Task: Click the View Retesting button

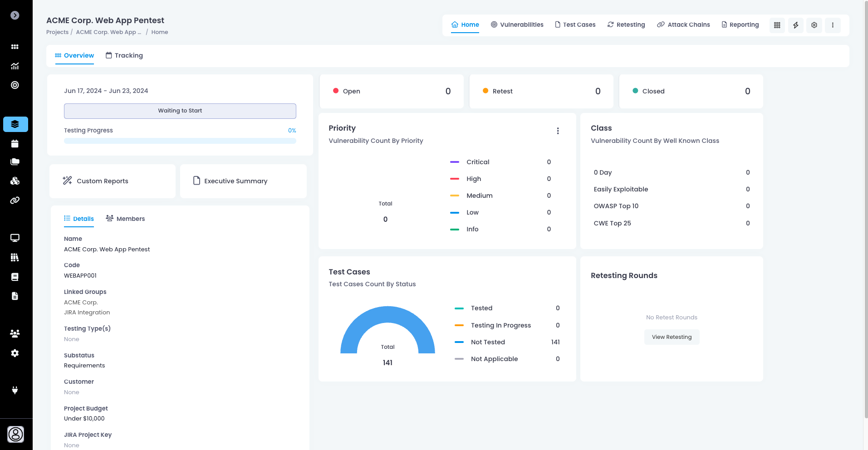Action: pyautogui.click(x=672, y=337)
